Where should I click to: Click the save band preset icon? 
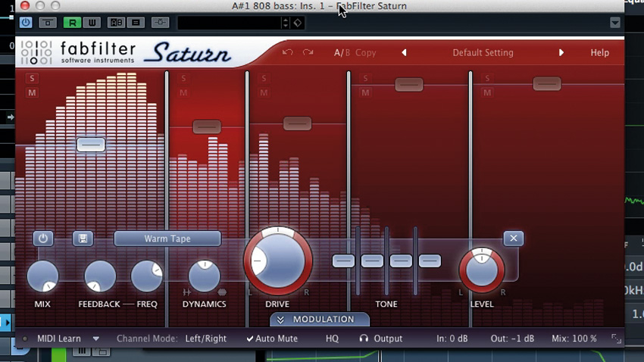coord(83,239)
